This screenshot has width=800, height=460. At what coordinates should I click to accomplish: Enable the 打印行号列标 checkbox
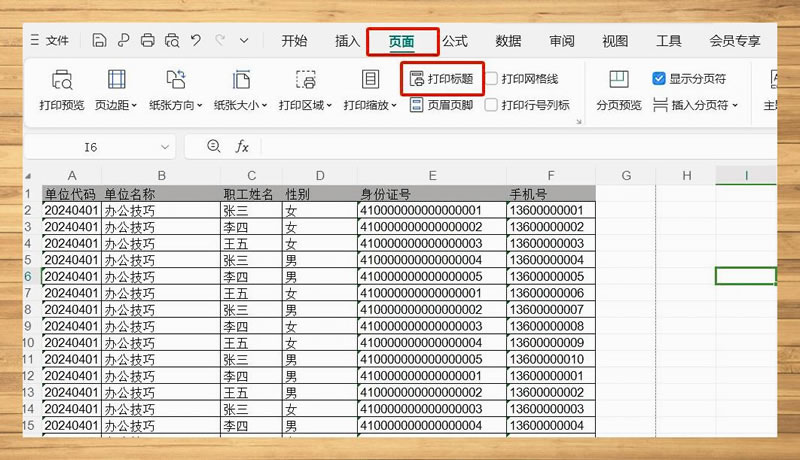click(491, 105)
